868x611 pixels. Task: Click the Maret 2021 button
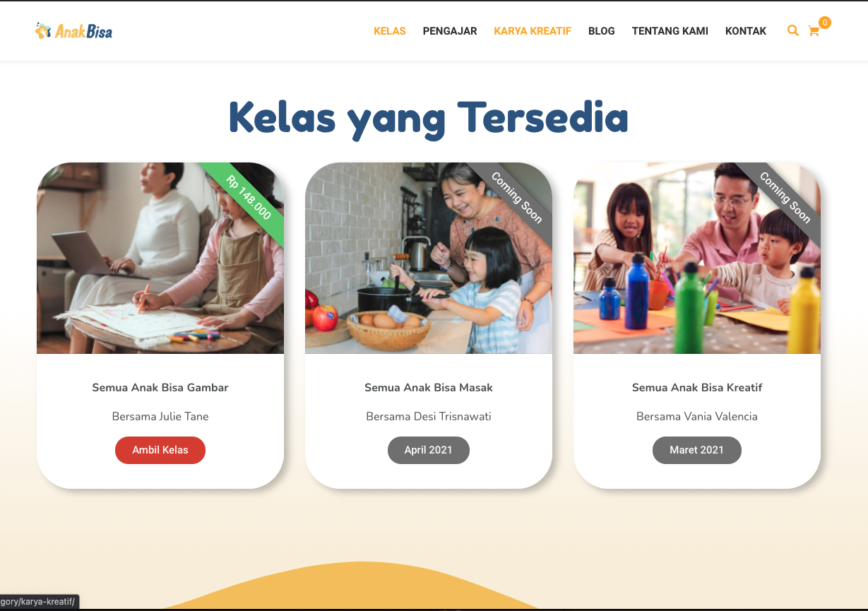coord(697,450)
